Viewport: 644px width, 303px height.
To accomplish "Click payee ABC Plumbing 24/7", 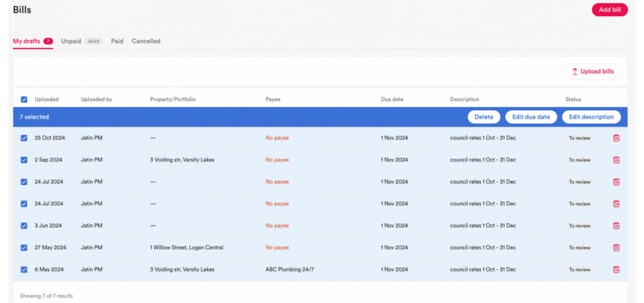I will tap(290, 269).
